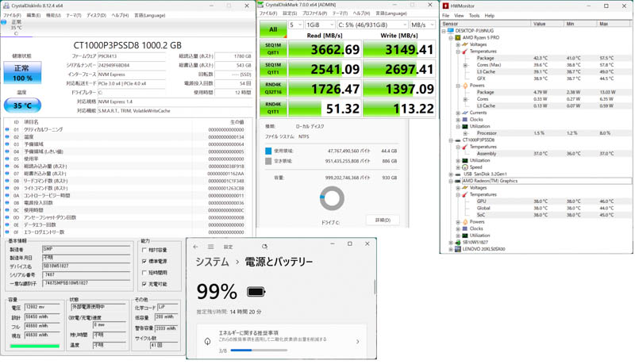Open the test count dropdown showing 5
This screenshot has height=364, width=635.
point(295,25)
